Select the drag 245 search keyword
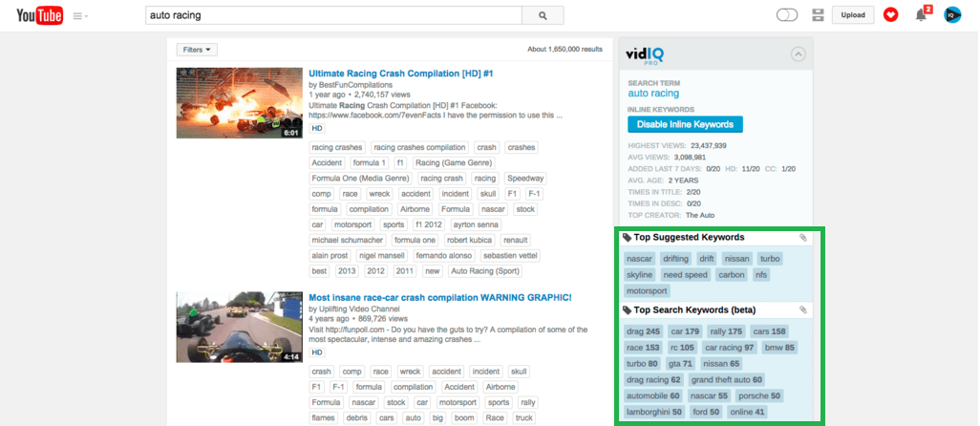The height and width of the screenshot is (426, 980). pyautogui.click(x=643, y=331)
